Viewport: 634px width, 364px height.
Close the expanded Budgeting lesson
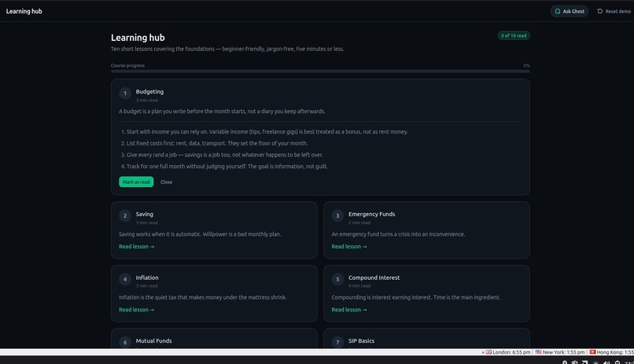(166, 182)
